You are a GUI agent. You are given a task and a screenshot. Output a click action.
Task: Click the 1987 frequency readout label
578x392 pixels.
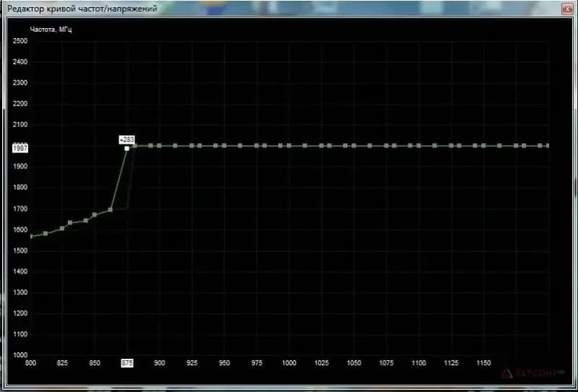(x=21, y=148)
